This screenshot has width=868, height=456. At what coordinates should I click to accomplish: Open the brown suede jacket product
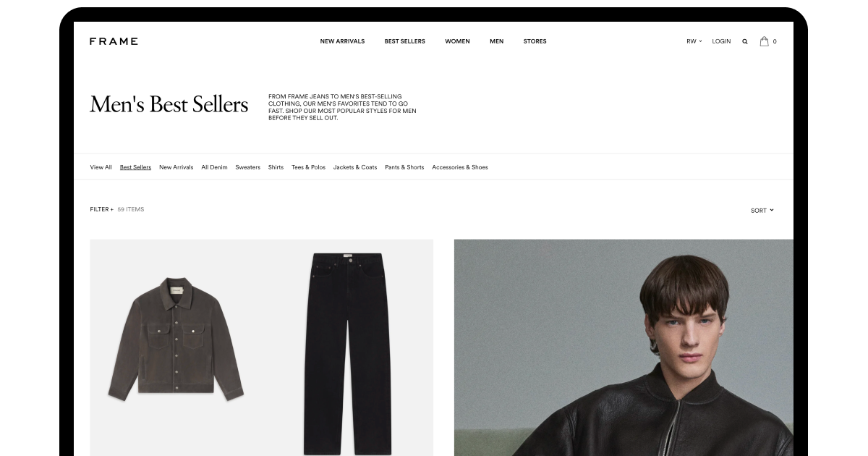click(176, 338)
